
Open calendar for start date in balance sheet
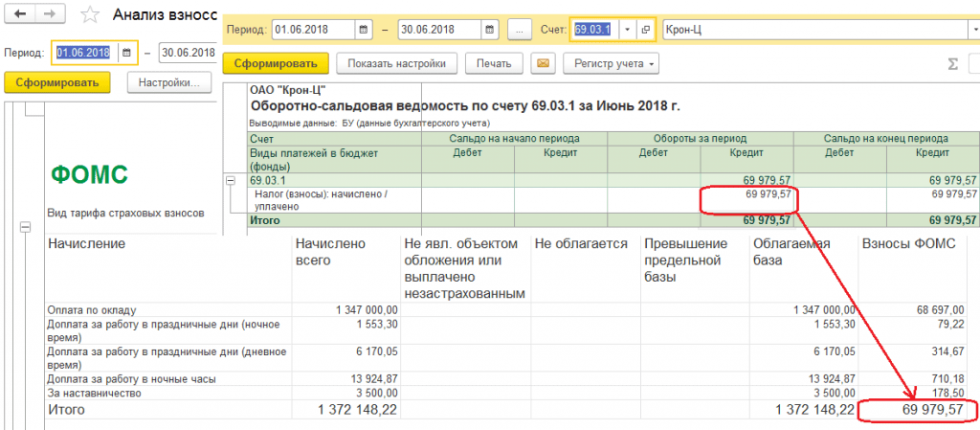[x=364, y=30]
